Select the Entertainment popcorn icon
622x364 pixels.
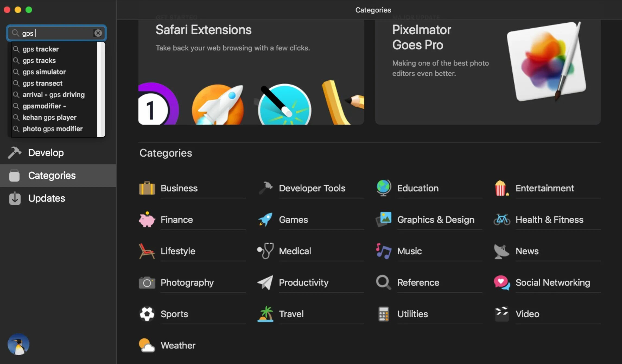click(x=502, y=188)
